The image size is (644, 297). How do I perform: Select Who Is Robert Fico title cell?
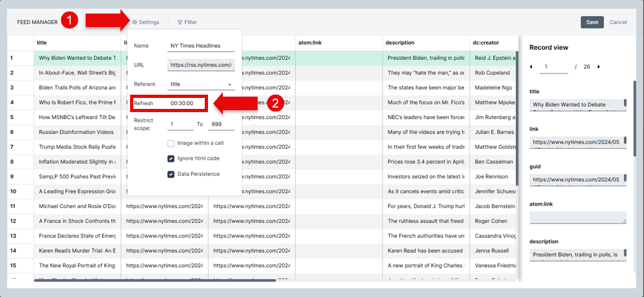pos(77,102)
